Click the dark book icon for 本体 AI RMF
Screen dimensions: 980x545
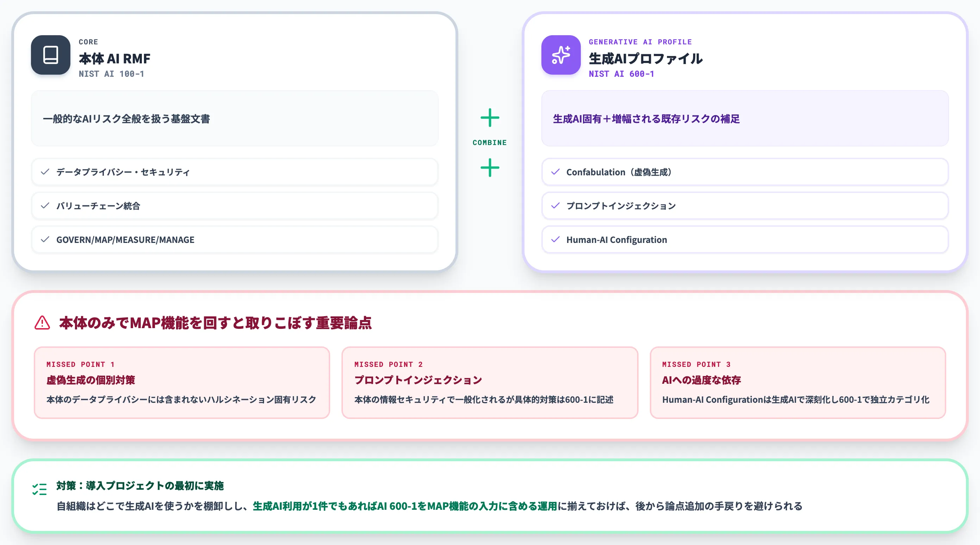[x=51, y=55]
